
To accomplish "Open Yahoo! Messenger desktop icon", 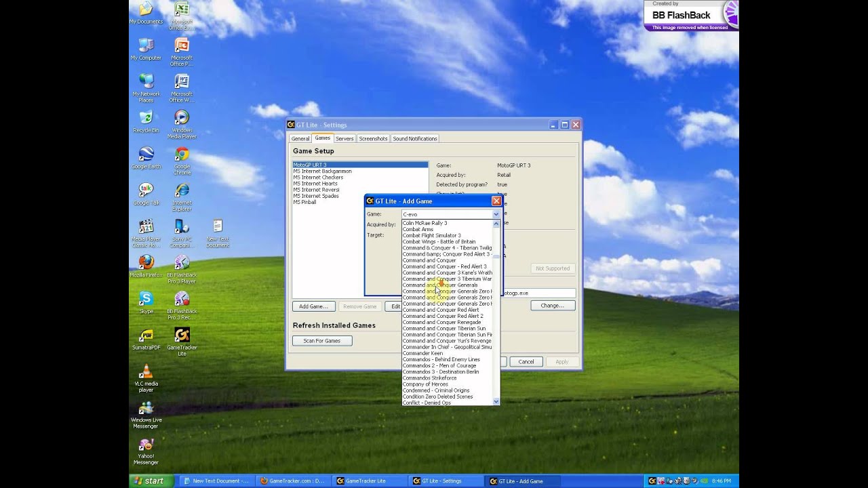I will (146, 451).
